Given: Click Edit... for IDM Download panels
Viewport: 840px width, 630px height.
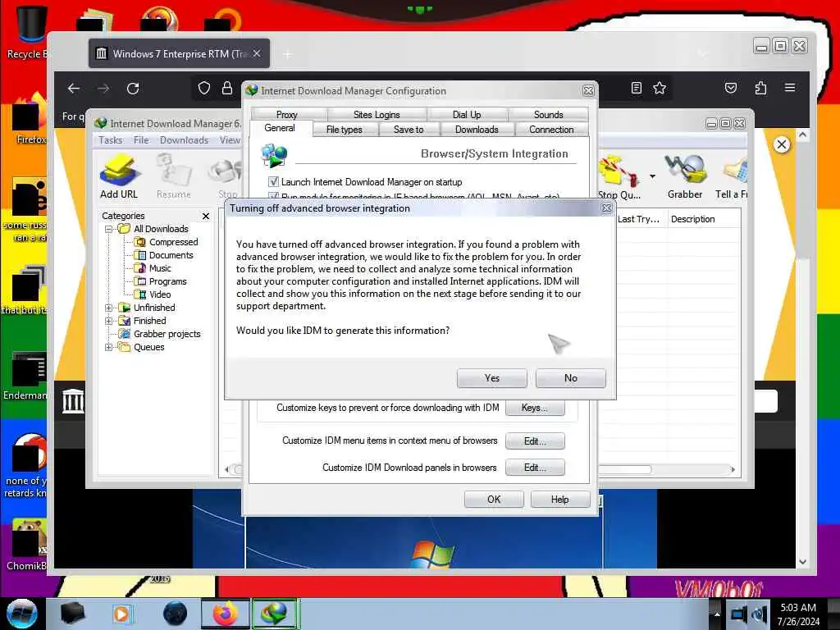Looking at the screenshot, I should 535,467.
